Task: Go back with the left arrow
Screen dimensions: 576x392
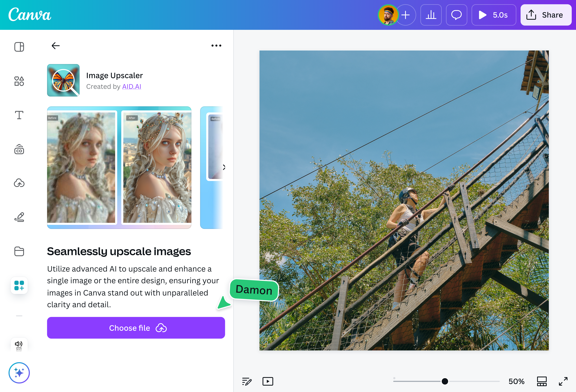Action: coord(56,46)
